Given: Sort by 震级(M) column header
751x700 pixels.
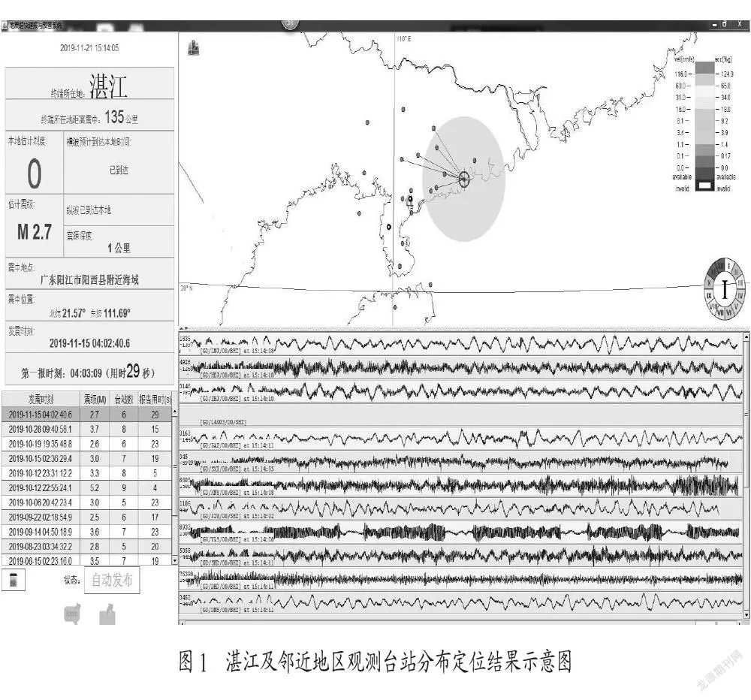Looking at the screenshot, I should (95, 400).
